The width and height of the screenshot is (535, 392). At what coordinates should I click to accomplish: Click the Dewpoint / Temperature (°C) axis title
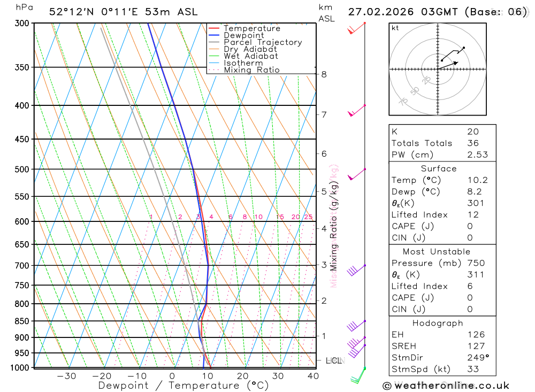[184, 386]
